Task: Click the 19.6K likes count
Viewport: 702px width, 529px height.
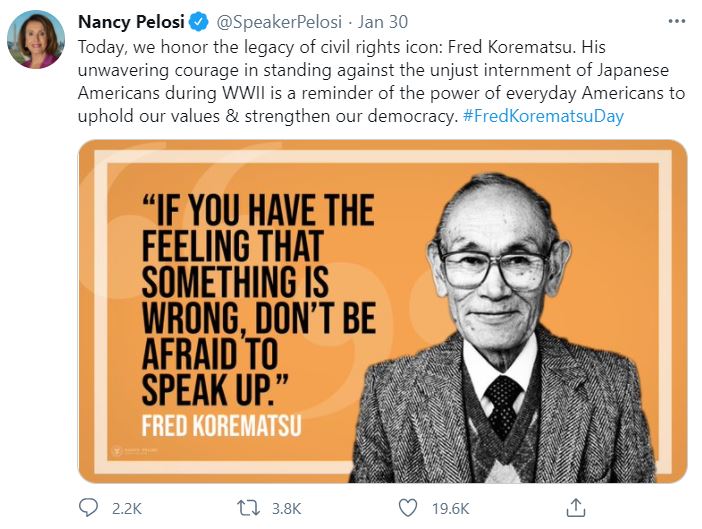Action: tap(450, 509)
